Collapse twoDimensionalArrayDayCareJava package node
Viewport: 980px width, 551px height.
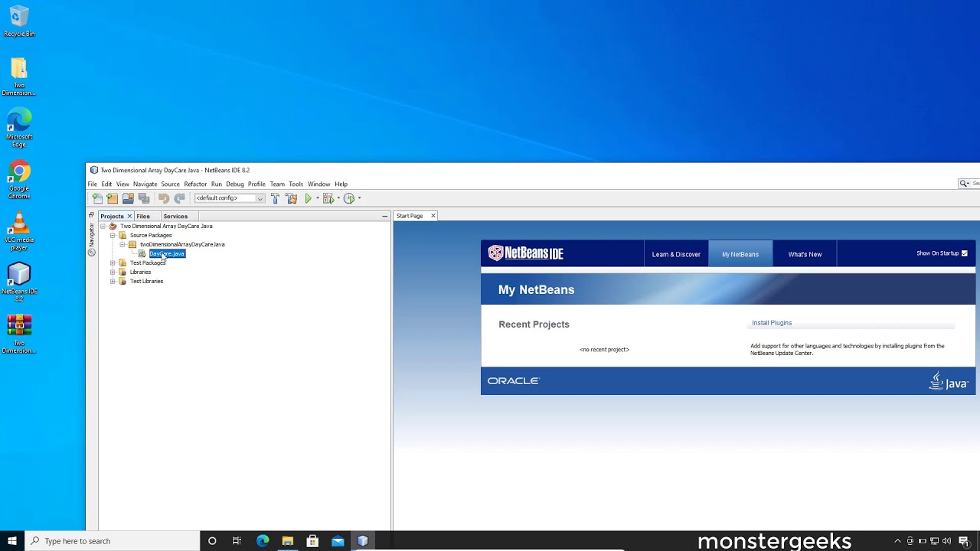coord(122,244)
